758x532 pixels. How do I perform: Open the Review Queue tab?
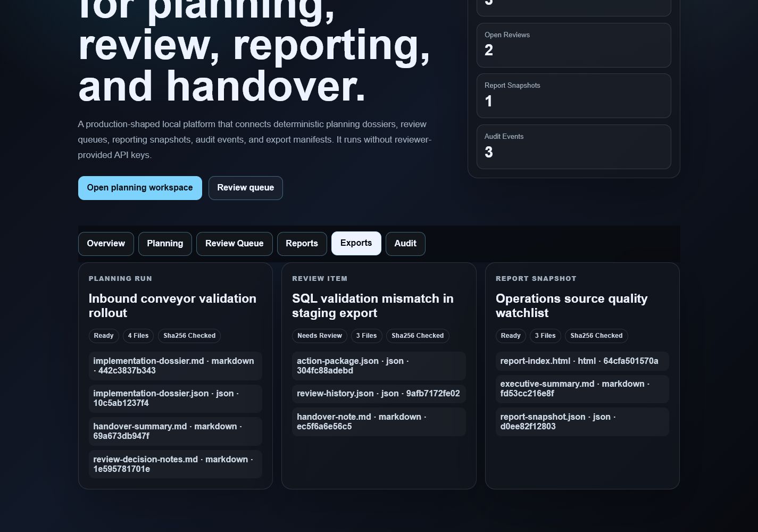[x=235, y=244]
